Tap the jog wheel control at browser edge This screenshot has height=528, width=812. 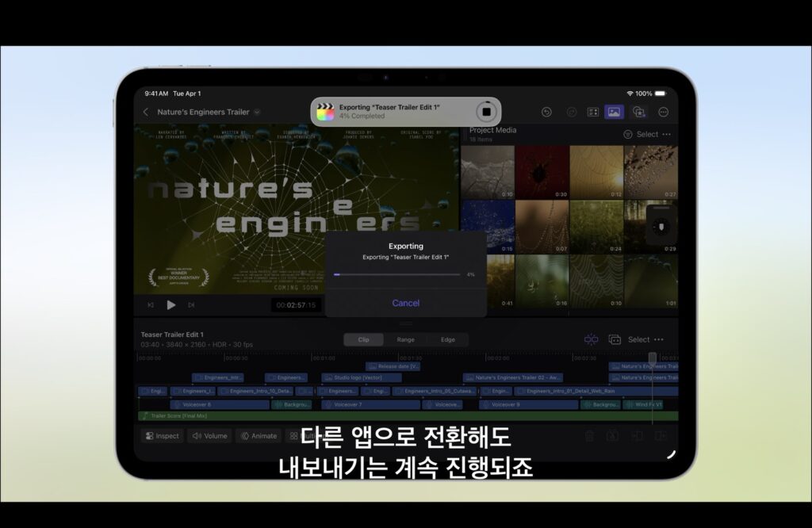pyautogui.click(x=661, y=226)
